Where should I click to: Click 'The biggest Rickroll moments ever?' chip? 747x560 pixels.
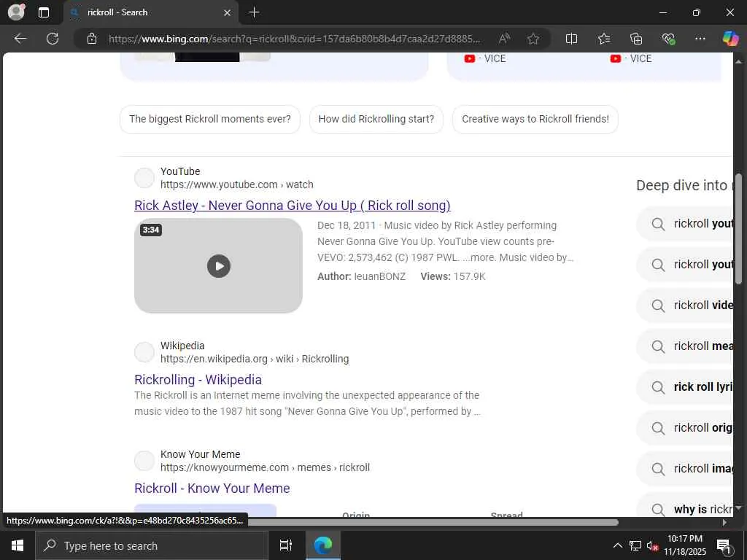(x=210, y=119)
